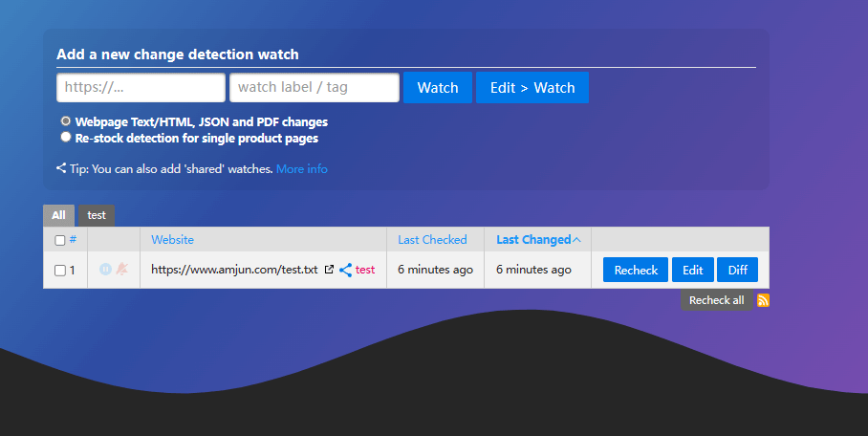Check the box for watch row 1

pos(60,271)
